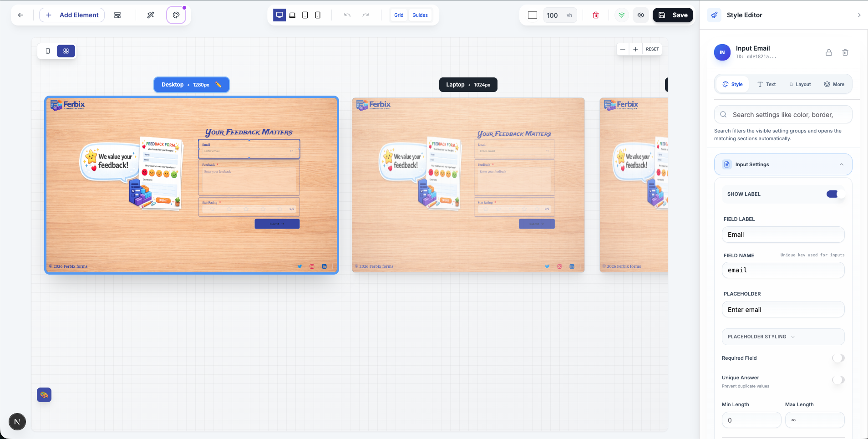Zoom out the canvas

click(x=623, y=49)
